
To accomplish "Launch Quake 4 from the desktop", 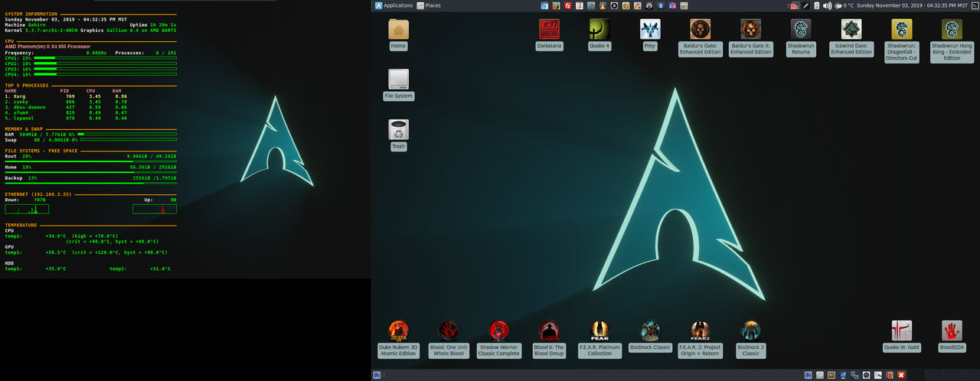I will click(599, 29).
